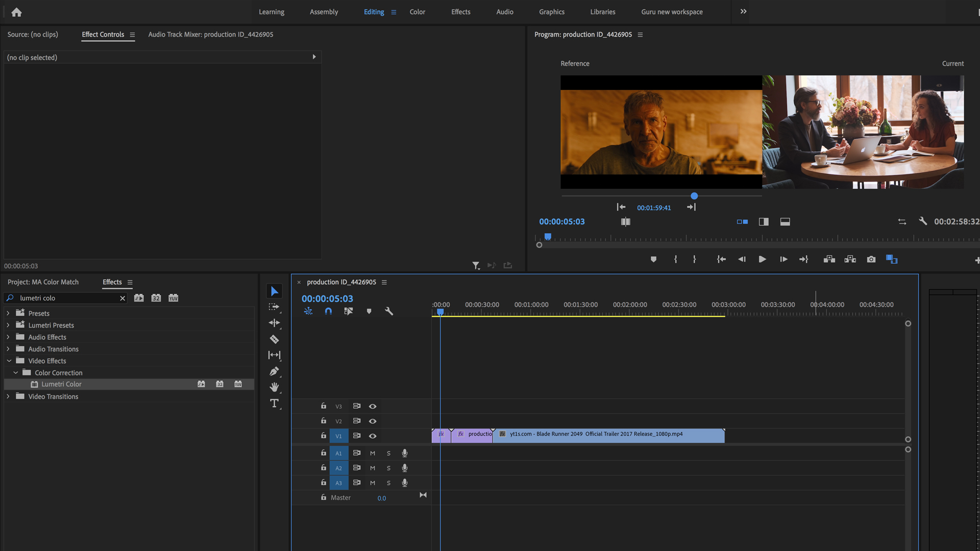Collapse the Video Effects folder
The image size is (980, 551).
tap(9, 361)
